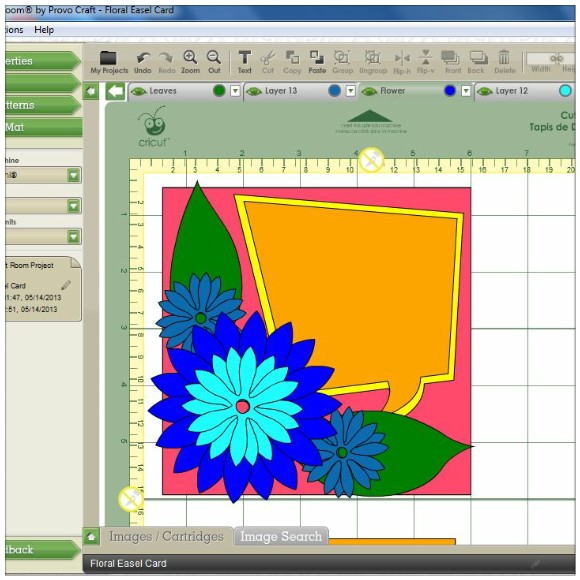Toggle visibility of the Leaves layer
Screen dimensions: 580x580
point(139,91)
